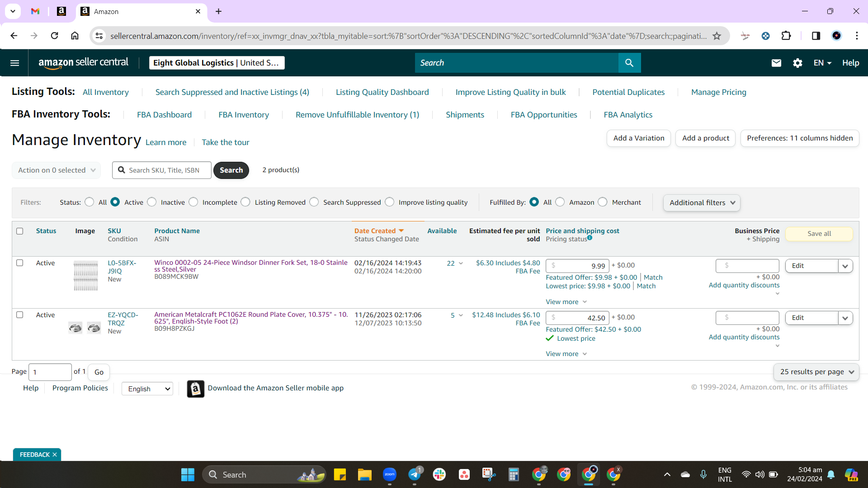This screenshot has width=868, height=488.
Task: Open the Chrome profile avatar
Action: [x=837, y=36]
